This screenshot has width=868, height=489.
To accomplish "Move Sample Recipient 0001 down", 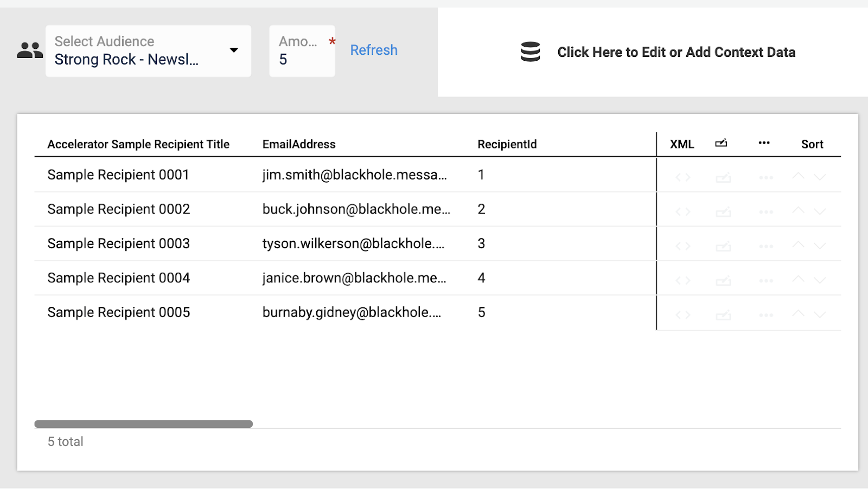I will point(820,177).
